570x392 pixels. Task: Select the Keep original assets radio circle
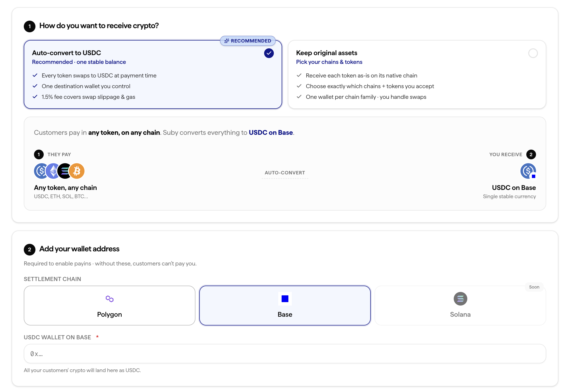click(533, 53)
